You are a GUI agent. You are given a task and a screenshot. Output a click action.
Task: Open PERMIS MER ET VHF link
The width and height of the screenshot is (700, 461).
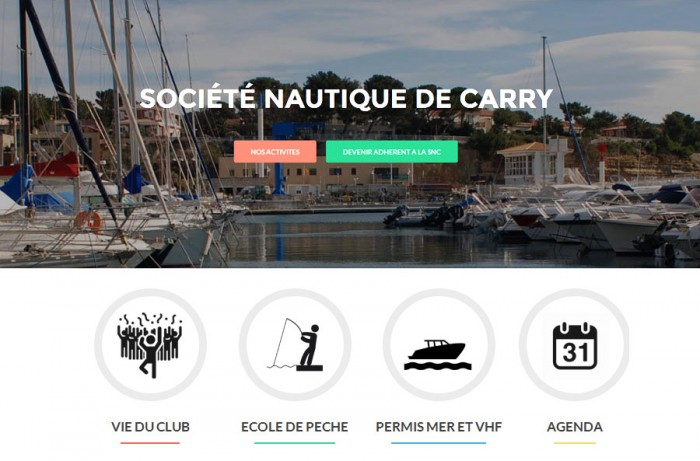tap(439, 427)
